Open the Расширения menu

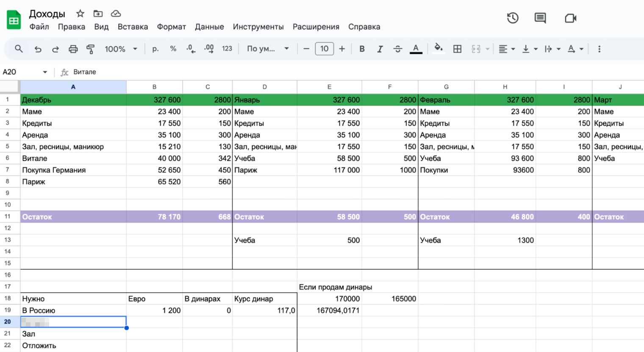(x=316, y=27)
